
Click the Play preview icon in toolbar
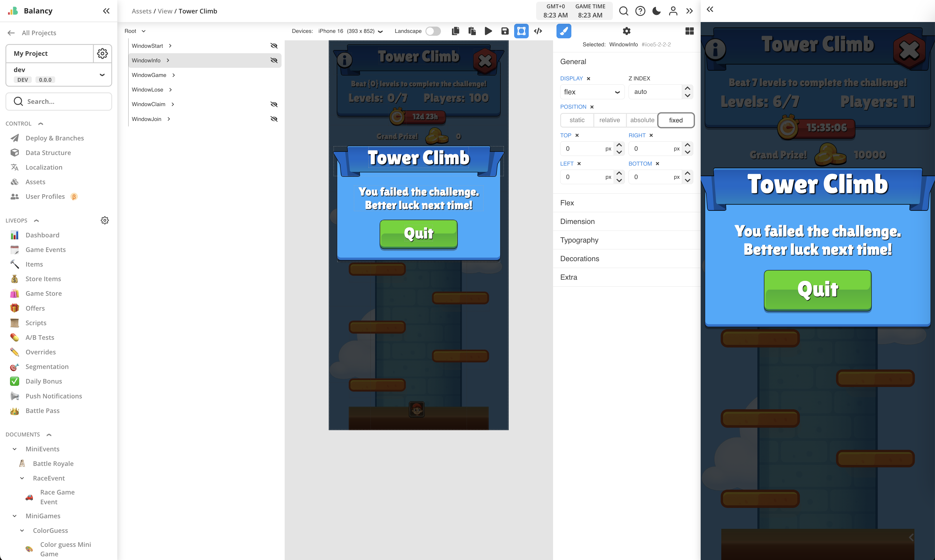[488, 31]
